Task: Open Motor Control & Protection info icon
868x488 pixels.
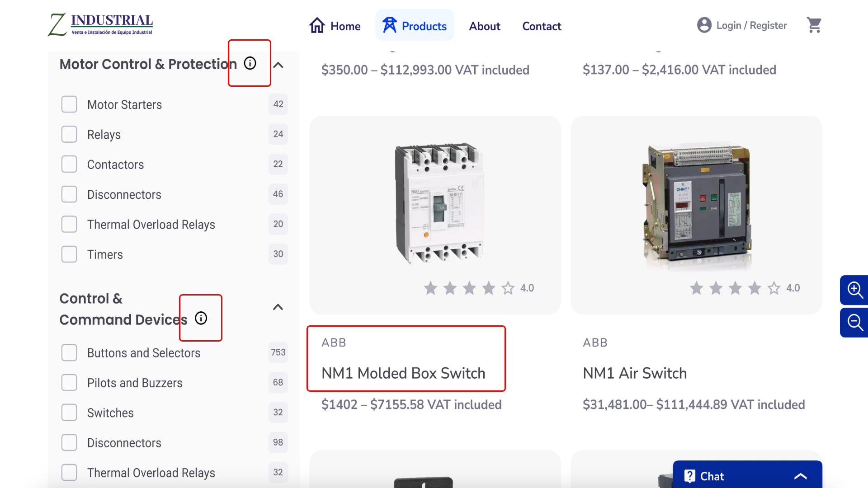Action: [x=250, y=63]
